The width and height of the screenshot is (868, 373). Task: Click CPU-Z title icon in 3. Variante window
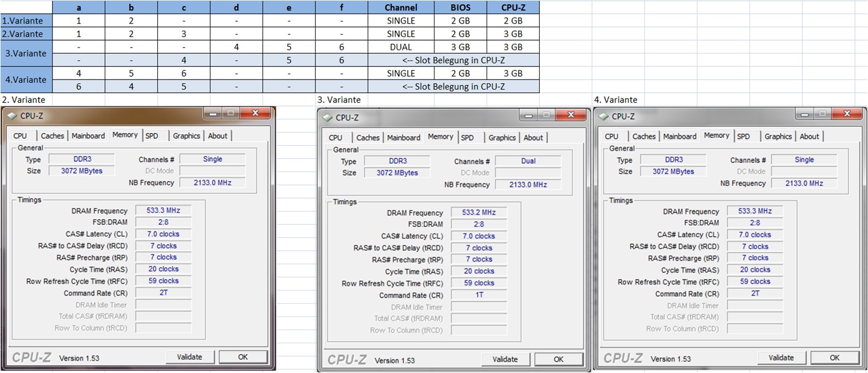327,118
